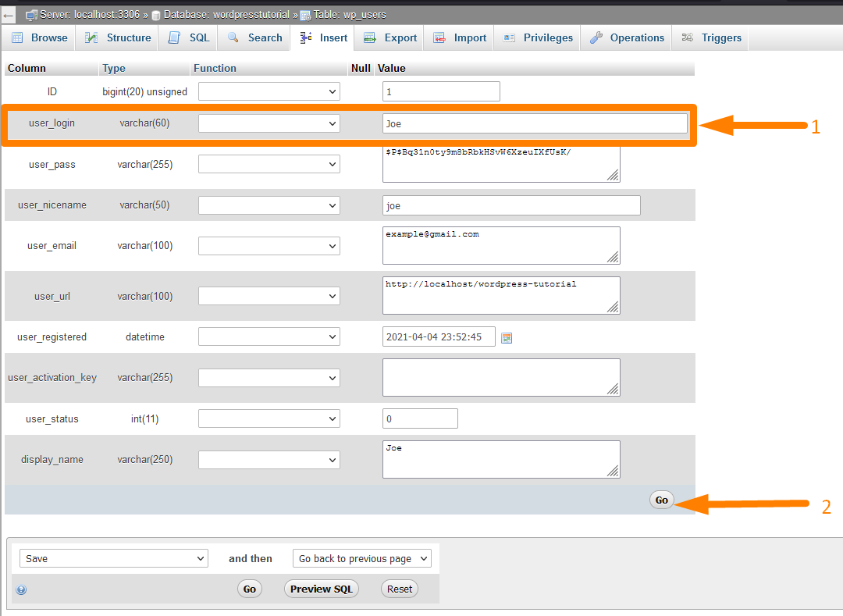Open the Export tab
This screenshot has height=616, width=843.
(390, 37)
